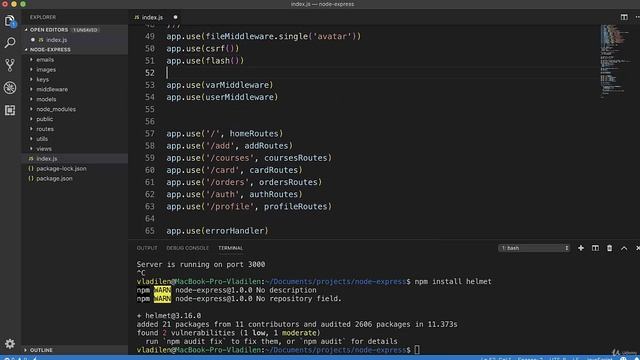The height and width of the screenshot is (360, 640).
Task: Click the '/auth' authRoutes line
Action: (x=234, y=194)
